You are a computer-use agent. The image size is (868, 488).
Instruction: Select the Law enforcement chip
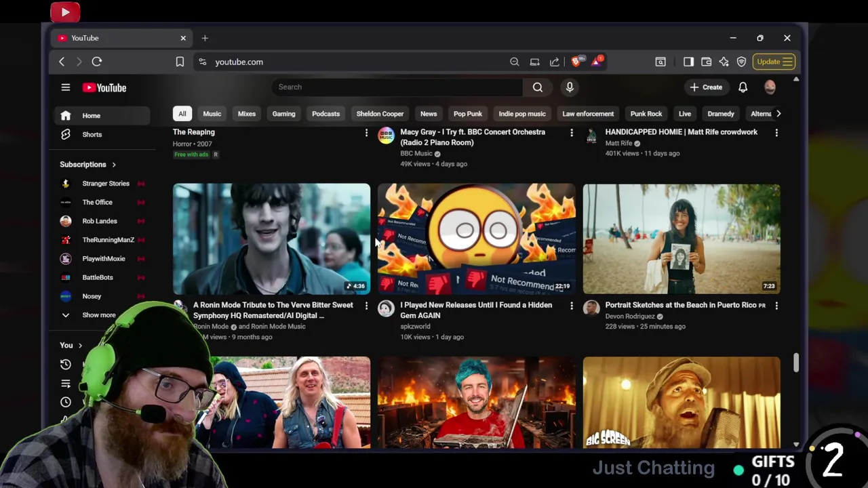pyautogui.click(x=588, y=114)
